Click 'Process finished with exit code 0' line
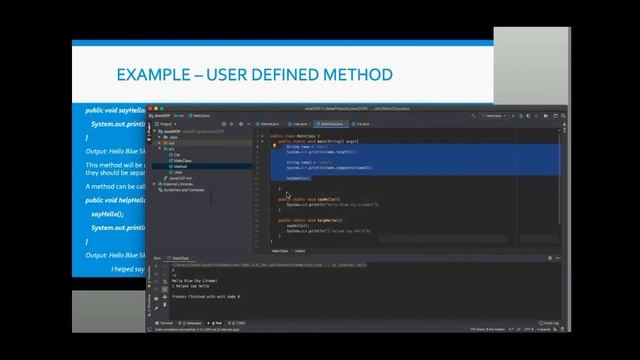This screenshot has height=360, width=640. coord(206,297)
